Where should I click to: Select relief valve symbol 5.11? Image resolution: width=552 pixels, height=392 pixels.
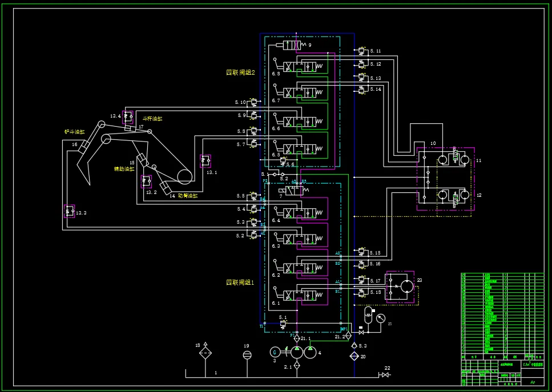click(x=361, y=51)
